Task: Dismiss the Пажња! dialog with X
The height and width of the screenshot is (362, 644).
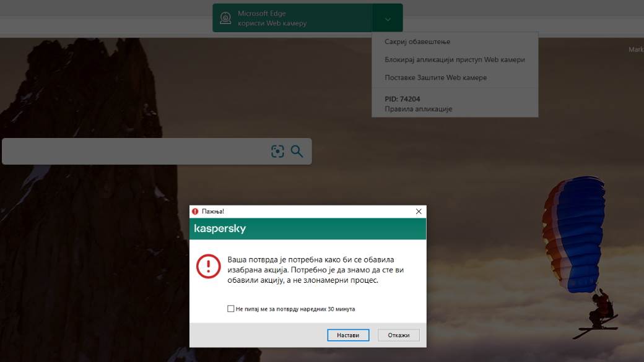Action: (x=419, y=211)
